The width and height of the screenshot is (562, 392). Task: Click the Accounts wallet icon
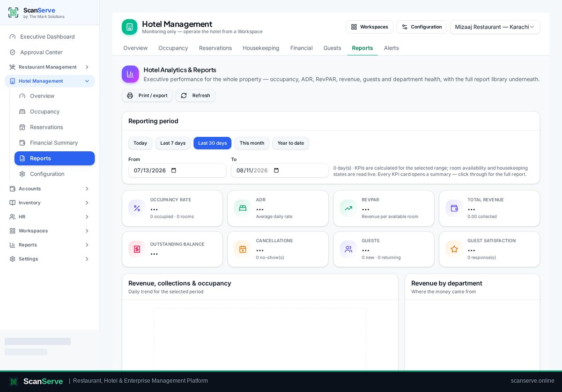coord(13,189)
